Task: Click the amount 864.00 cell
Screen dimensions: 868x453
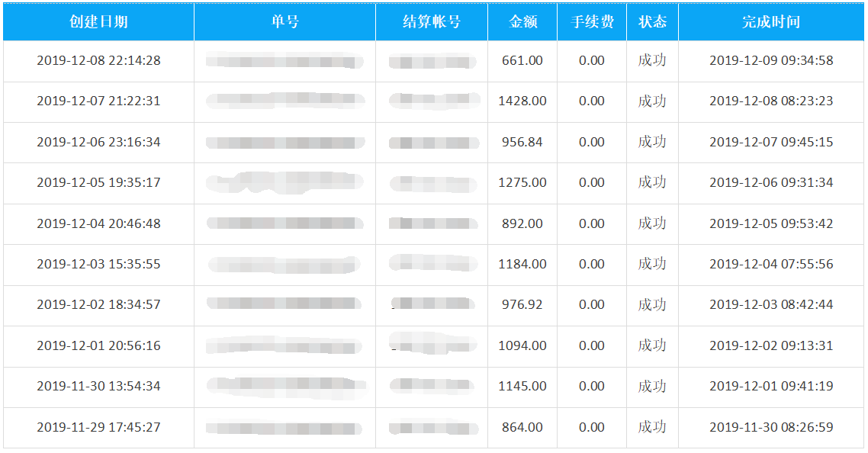Action: (522, 427)
